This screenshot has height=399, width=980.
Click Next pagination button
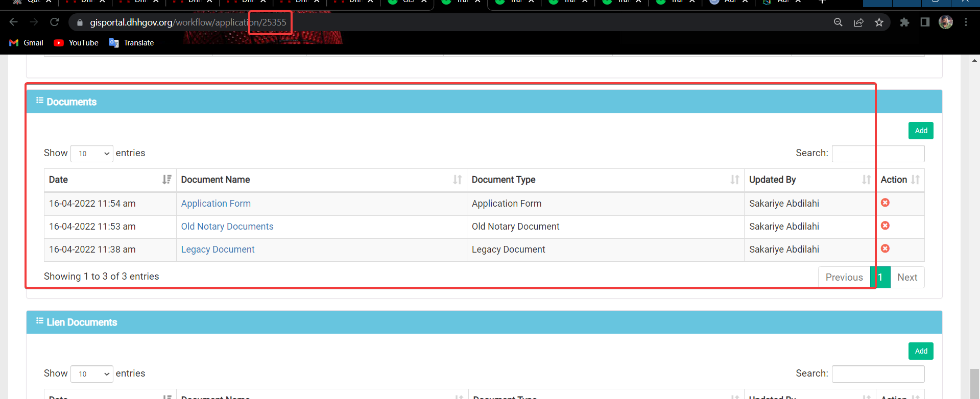point(907,277)
